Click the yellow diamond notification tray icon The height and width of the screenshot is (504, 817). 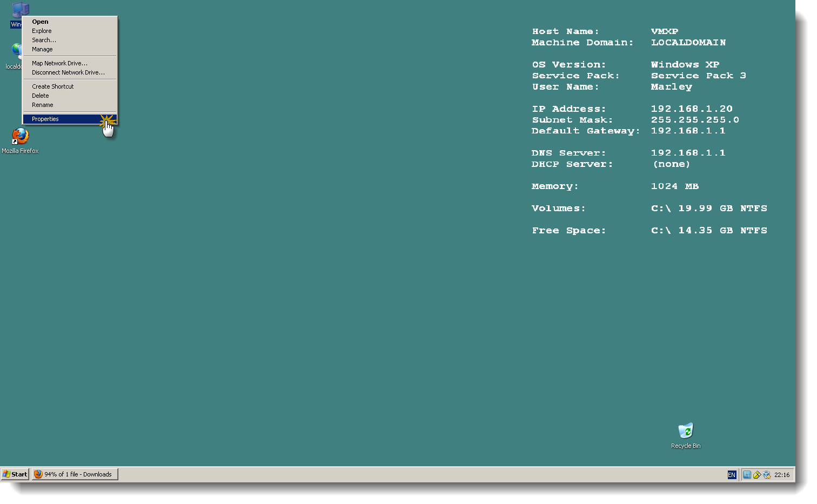[x=757, y=474]
